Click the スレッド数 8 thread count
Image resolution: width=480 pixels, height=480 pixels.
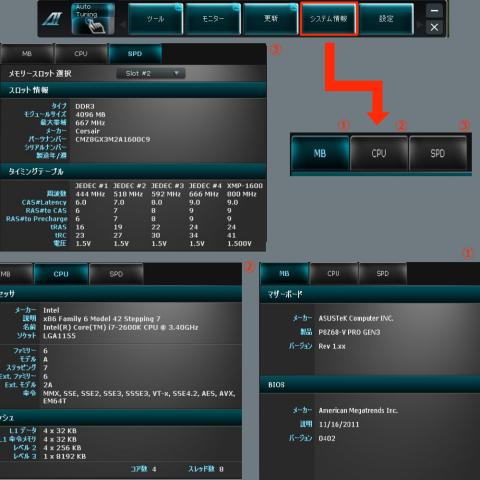tap(206, 469)
